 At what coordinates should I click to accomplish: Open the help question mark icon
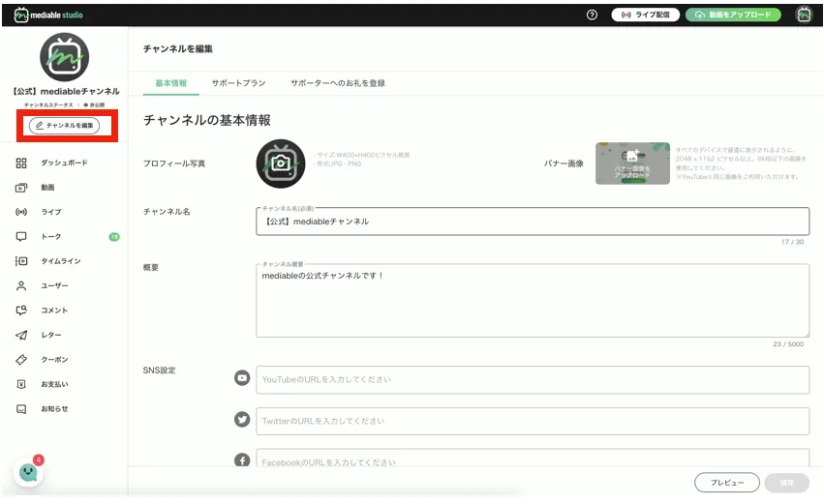[592, 15]
